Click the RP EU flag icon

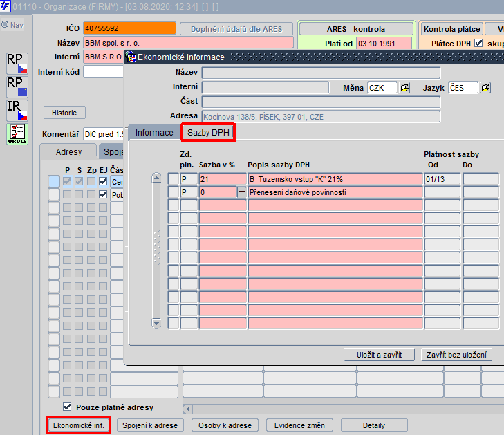[17, 87]
